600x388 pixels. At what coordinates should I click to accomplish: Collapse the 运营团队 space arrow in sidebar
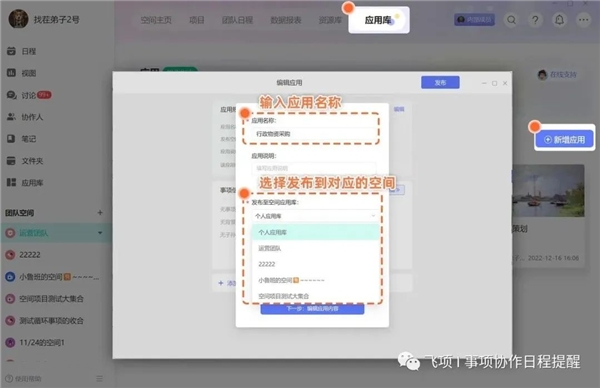pos(100,233)
